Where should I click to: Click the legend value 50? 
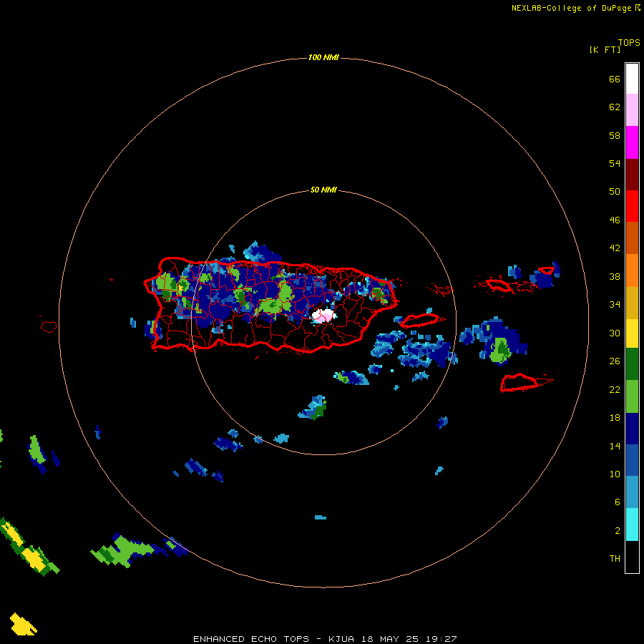coord(615,191)
